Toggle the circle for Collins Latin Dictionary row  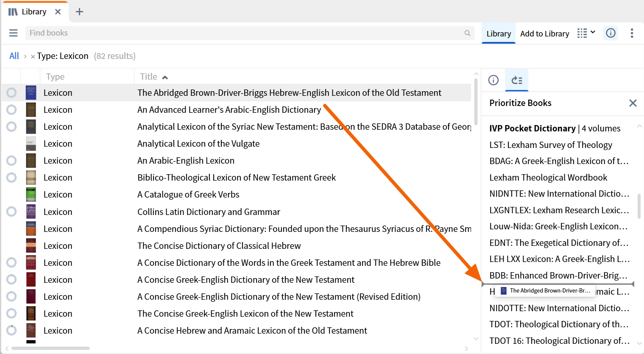(11, 212)
